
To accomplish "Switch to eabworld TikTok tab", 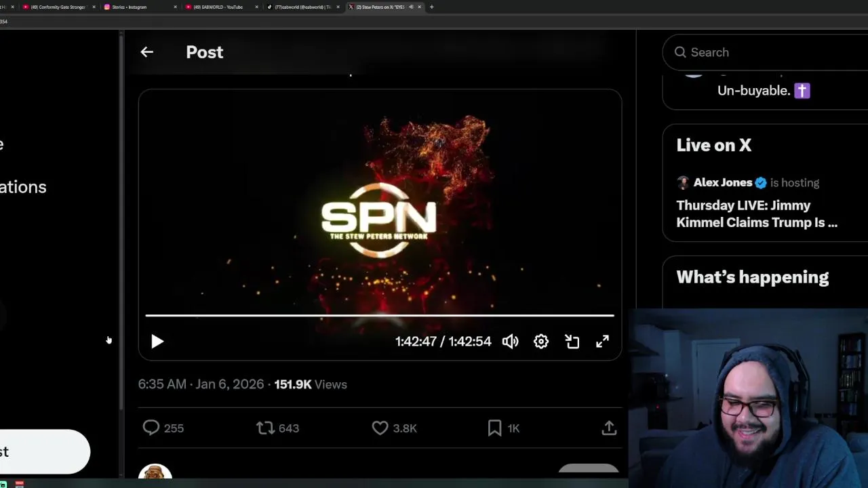I will pyautogui.click(x=302, y=7).
